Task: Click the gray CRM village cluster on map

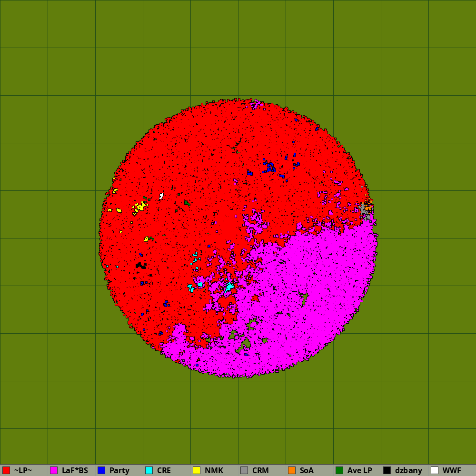Action: point(364,211)
